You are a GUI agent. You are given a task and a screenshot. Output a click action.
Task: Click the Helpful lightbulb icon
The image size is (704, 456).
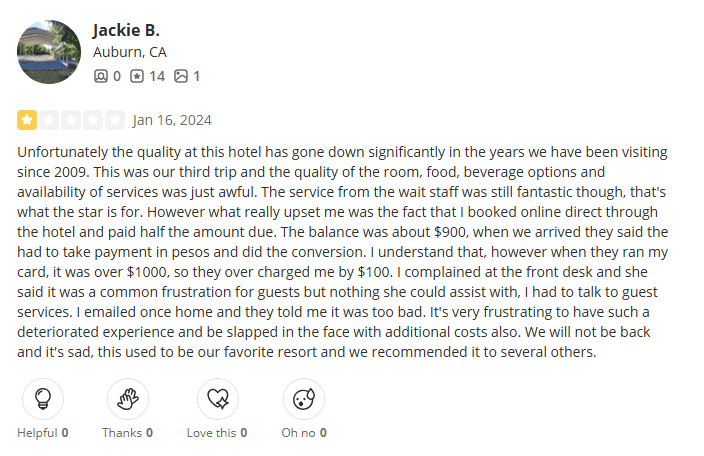43,399
